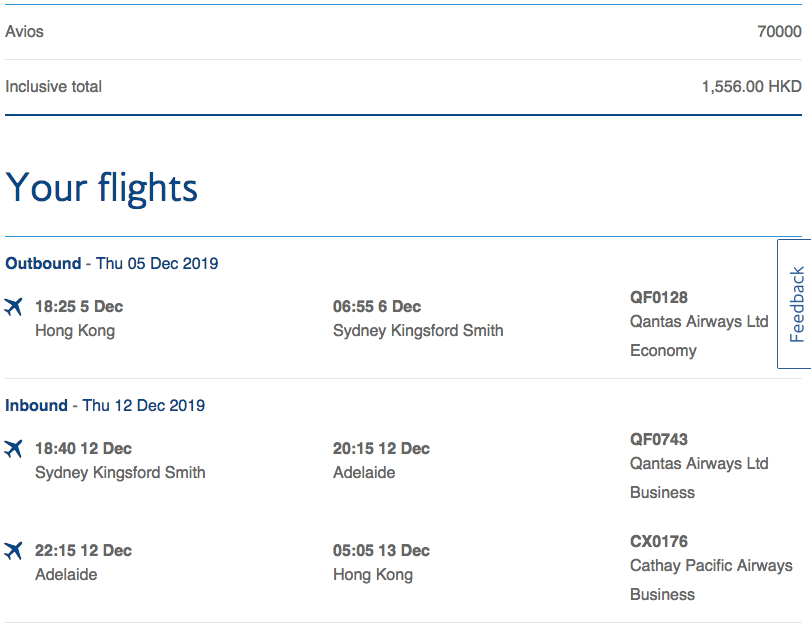
Task: Click the 05:05 13 Dec arrival time
Action: (x=381, y=550)
